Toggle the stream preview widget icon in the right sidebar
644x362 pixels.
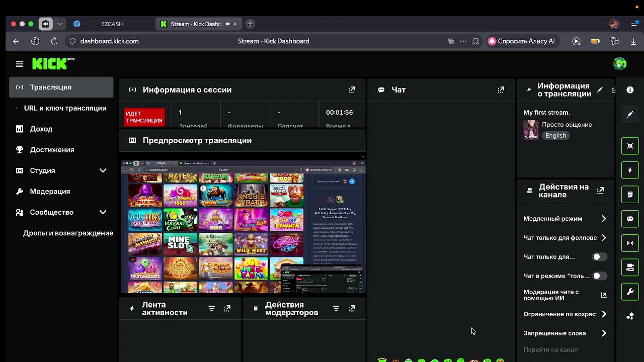coord(630,146)
